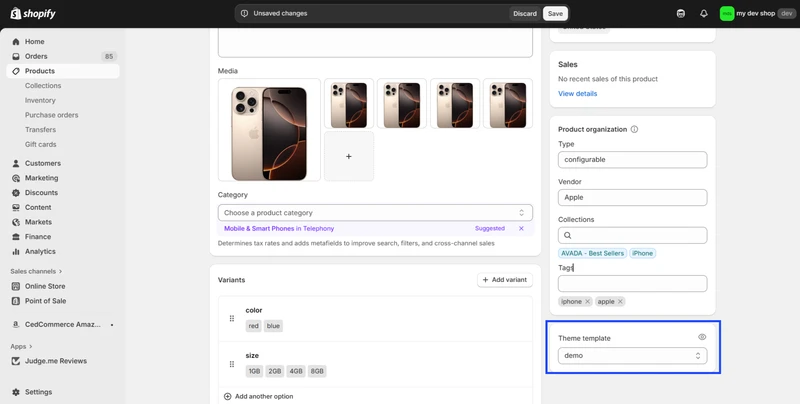800x404 pixels.
Task: Accept the Mobile & Smart Phones suggestion
Action: pos(279,229)
